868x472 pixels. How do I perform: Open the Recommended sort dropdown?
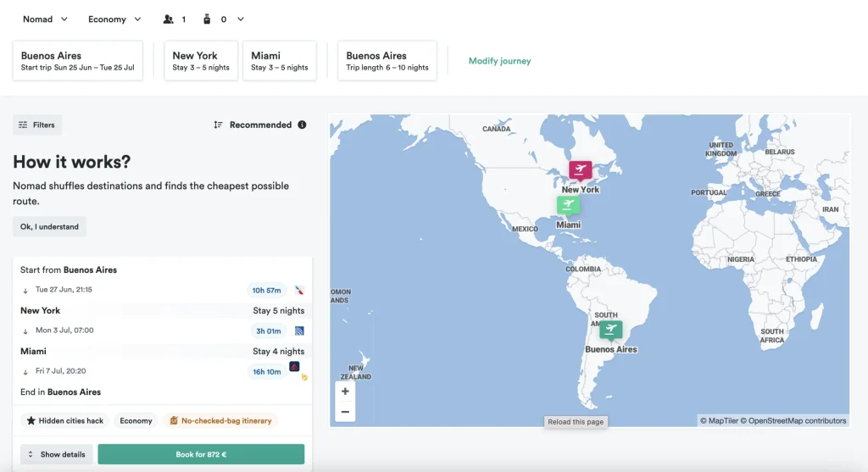(x=260, y=125)
